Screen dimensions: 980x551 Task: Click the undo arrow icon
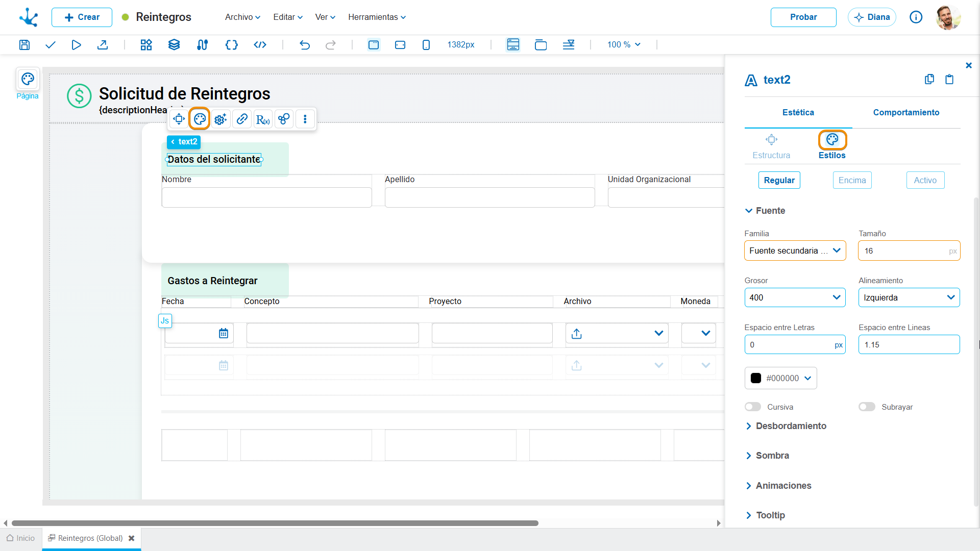coord(305,45)
